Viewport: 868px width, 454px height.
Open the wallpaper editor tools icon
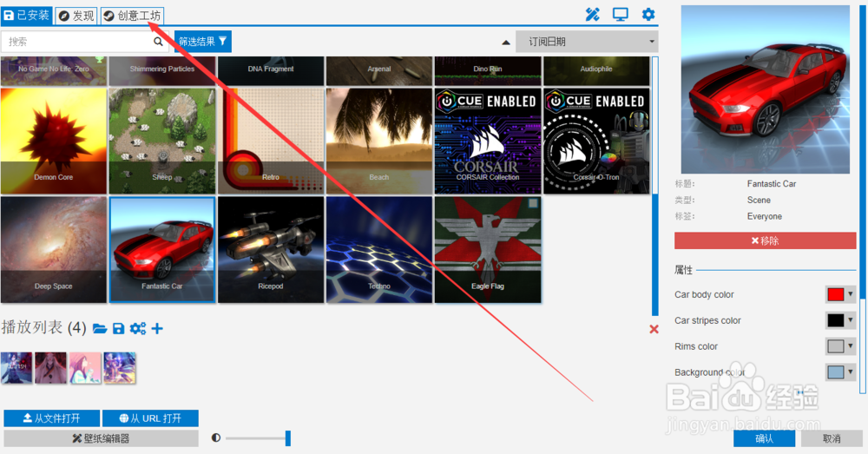click(x=592, y=15)
